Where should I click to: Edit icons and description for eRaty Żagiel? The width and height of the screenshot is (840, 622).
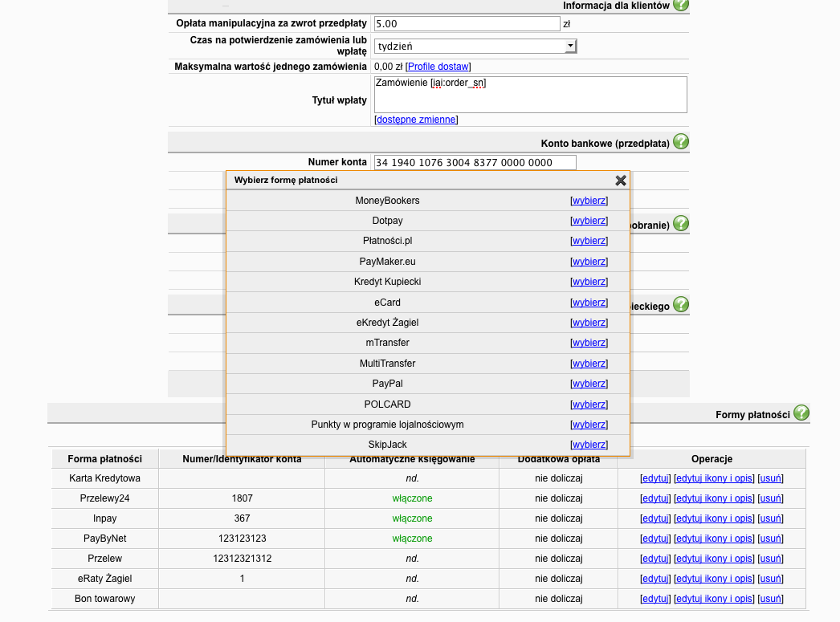(x=714, y=579)
